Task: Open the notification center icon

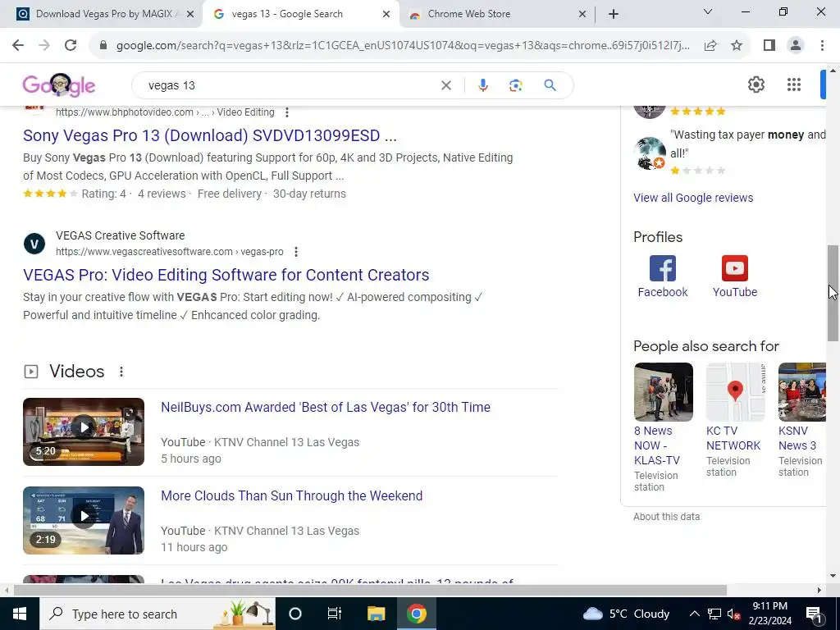Action: [813, 614]
